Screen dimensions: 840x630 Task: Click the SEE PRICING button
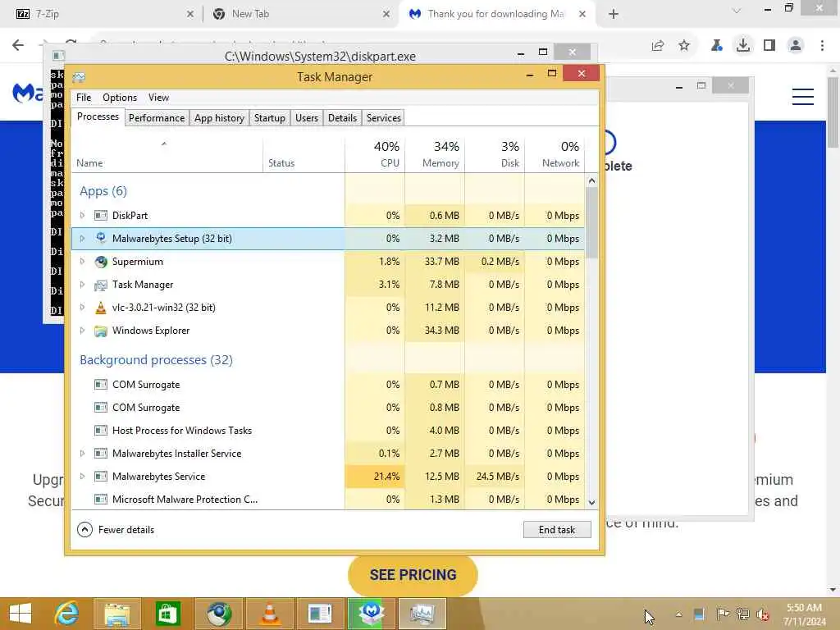[x=413, y=575]
